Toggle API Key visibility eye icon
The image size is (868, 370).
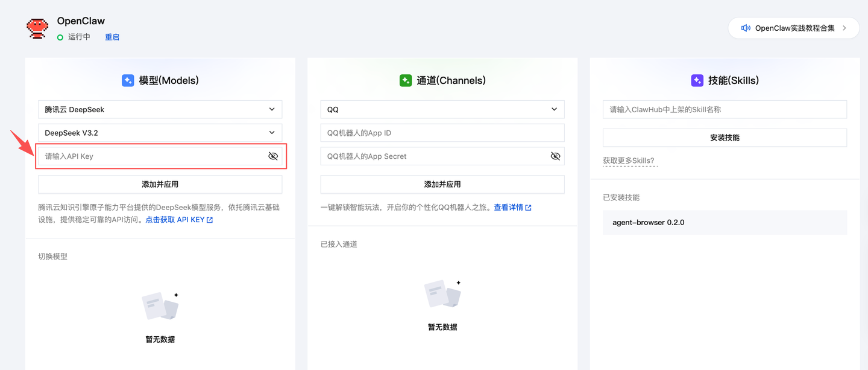(x=272, y=156)
